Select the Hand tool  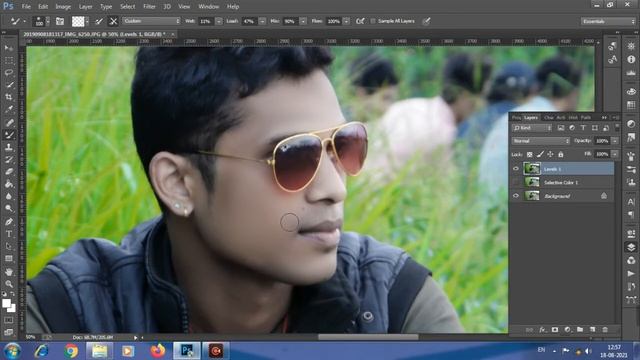[x=9, y=271]
